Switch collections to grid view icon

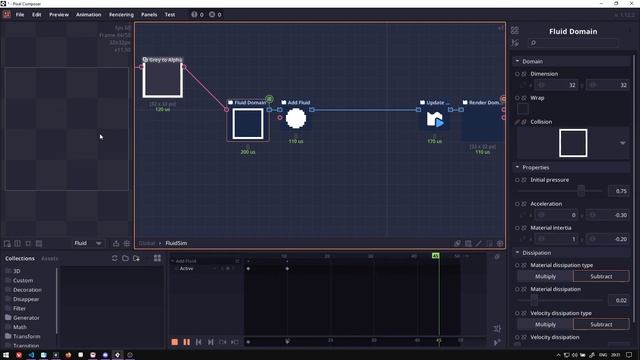click(157, 258)
